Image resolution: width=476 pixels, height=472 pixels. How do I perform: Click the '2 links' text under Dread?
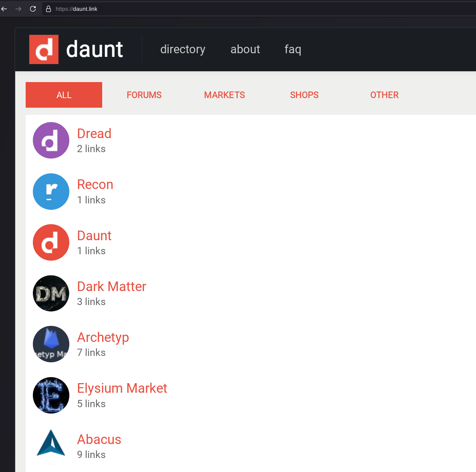(x=91, y=149)
